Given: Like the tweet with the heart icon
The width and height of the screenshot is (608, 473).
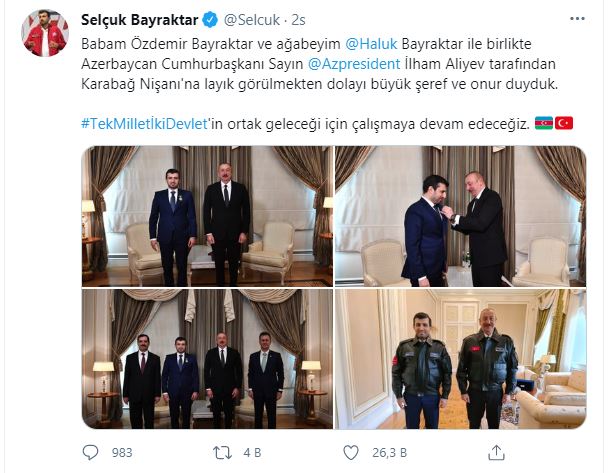Looking at the screenshot, I should [x=351, y=452].
